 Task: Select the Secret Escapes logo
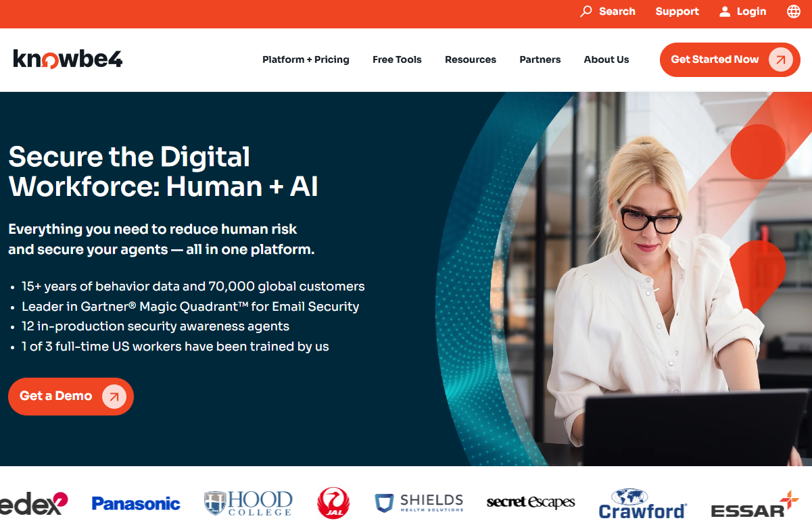(x=531, y=502)
